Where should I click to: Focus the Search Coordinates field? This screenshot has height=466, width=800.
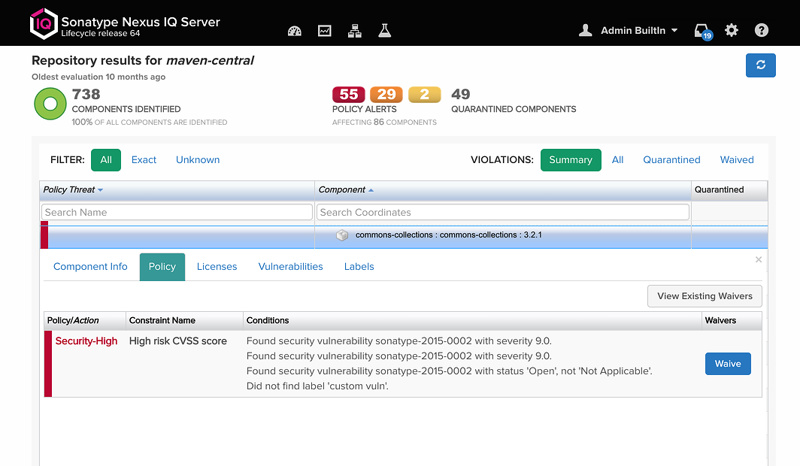click(503, 212)
